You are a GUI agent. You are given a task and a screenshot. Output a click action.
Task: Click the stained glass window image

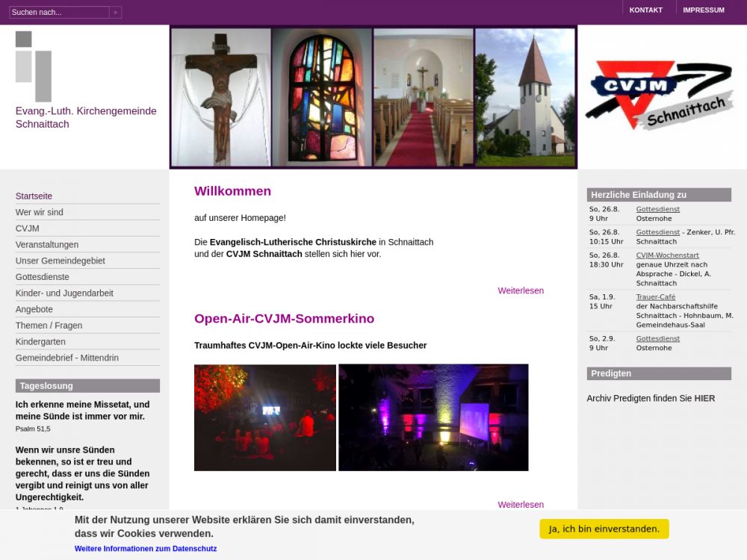pos(322,97)
